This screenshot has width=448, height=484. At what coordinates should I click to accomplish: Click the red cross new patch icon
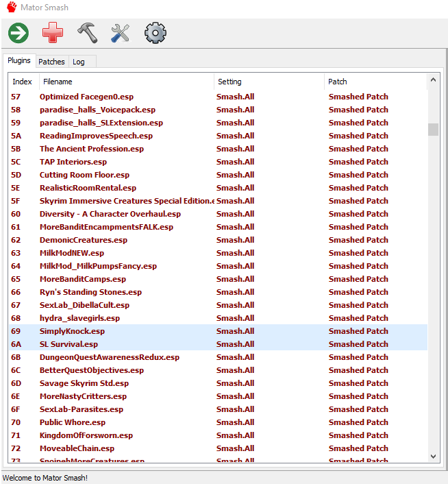(53, 32)
